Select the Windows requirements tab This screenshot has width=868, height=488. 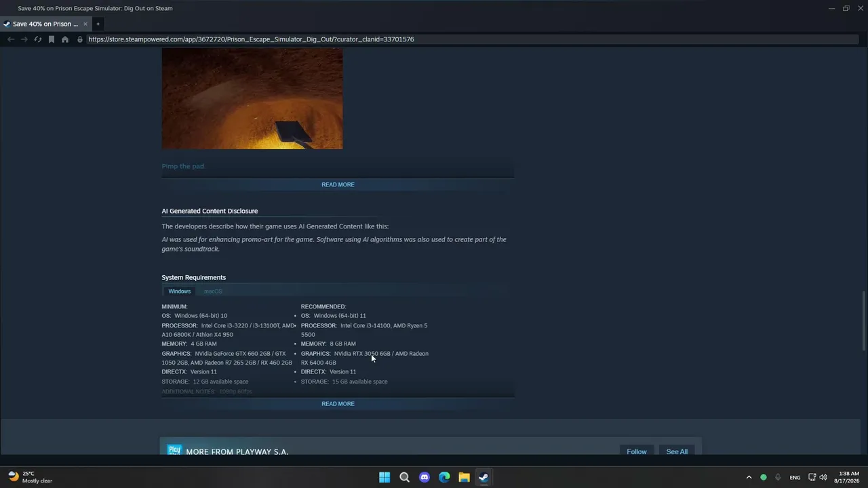(180, 291)
